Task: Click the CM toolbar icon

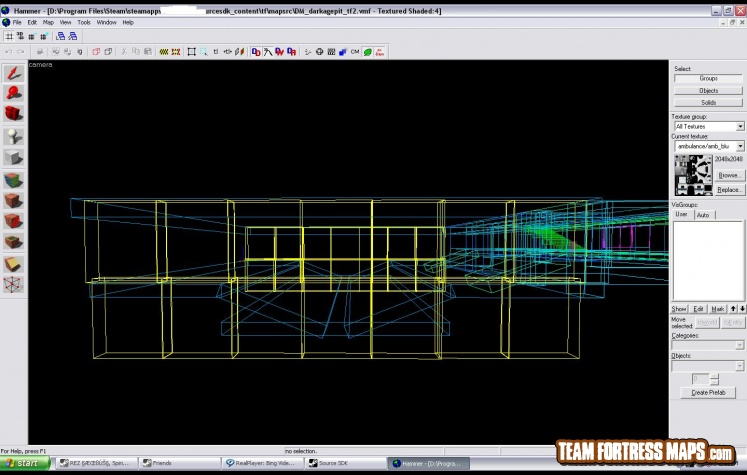Action: click(355, 52)
